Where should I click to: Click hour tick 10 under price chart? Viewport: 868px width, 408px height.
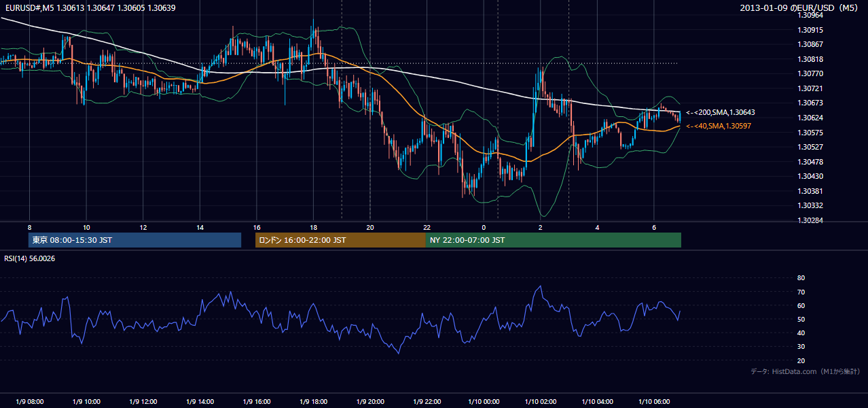pos(86,227)
